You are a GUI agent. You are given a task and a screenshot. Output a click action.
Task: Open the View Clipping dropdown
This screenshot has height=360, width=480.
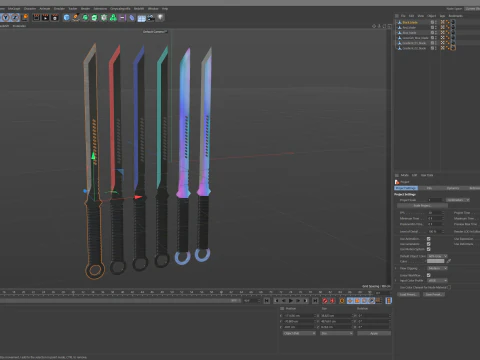tap(437, 268)
